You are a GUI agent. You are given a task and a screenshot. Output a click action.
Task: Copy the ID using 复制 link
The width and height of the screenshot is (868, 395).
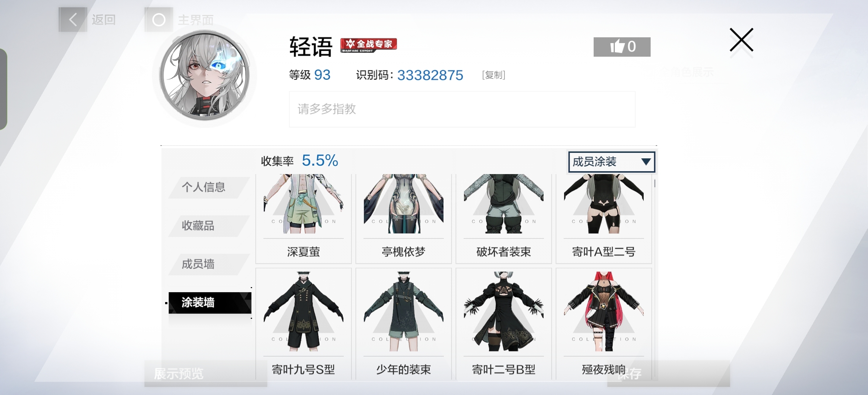tap(494, 75)
